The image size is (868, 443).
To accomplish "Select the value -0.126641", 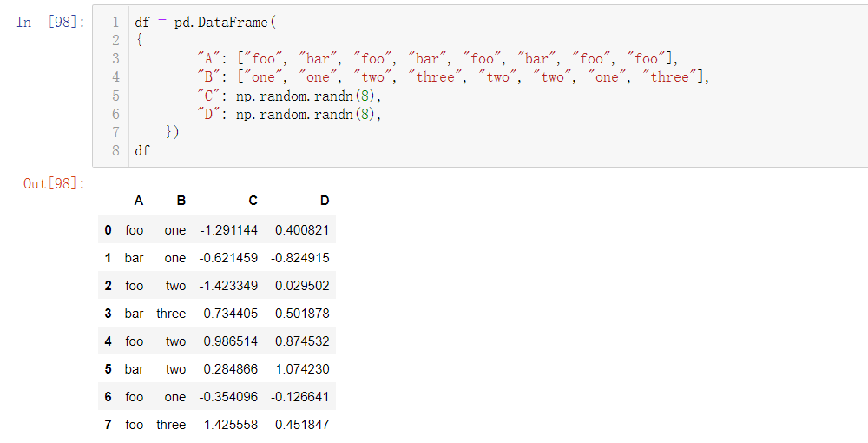I will pos(300,396).
